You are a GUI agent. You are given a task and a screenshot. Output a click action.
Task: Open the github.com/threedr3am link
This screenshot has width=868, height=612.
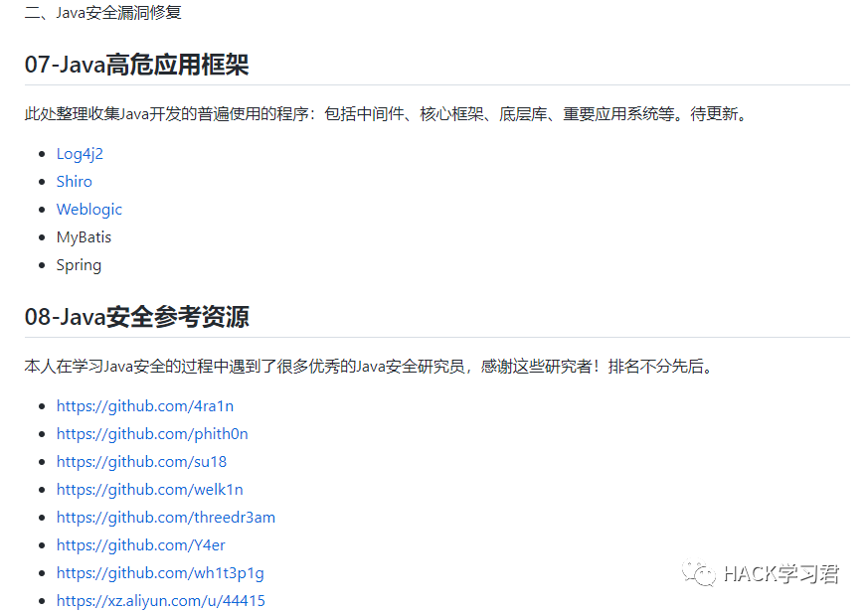point(166,518)
